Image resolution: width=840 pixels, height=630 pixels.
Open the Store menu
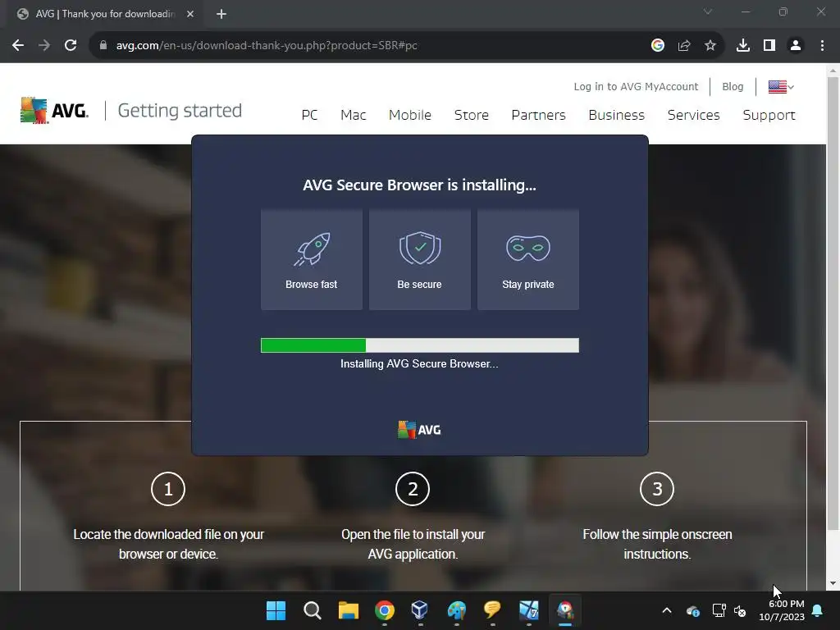point(472,115)
